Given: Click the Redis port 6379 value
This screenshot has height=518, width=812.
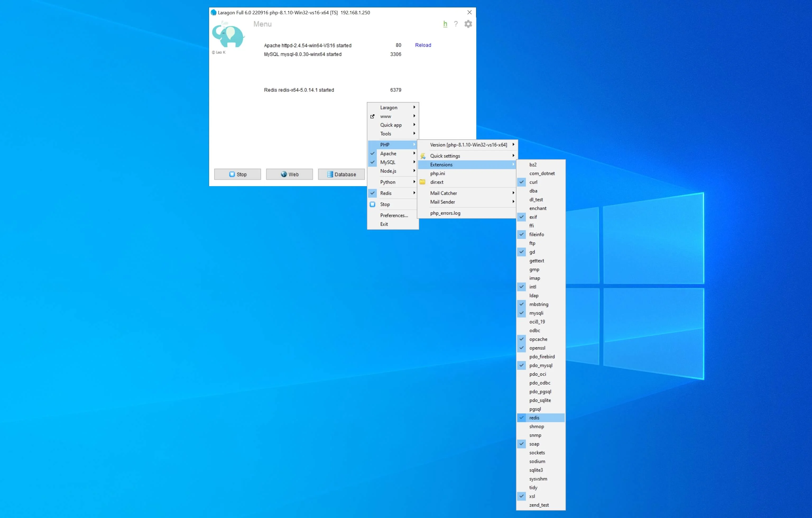Looking at the screenshot, I should click(x=395, y=90).
